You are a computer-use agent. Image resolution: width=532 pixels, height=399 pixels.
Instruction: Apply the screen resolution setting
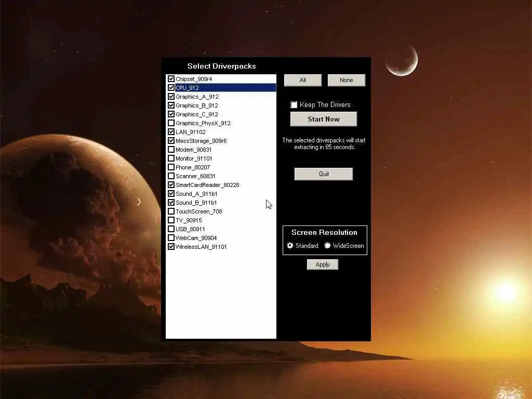tap(323, 264)
